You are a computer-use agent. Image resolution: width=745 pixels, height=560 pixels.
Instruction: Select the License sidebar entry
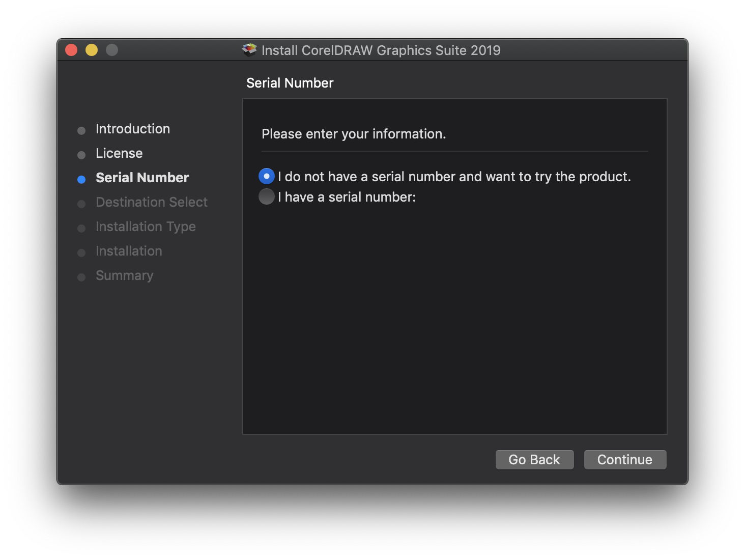119,153
